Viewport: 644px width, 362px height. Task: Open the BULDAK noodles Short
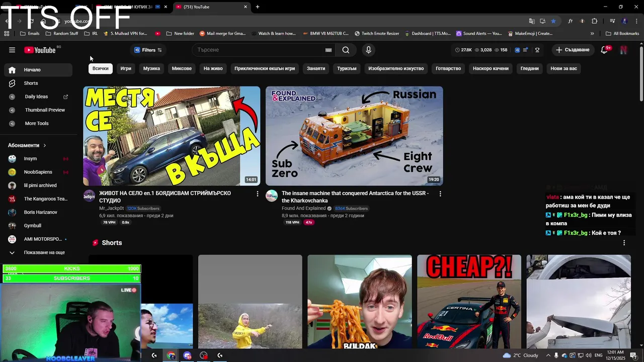(x=360, y=302)
